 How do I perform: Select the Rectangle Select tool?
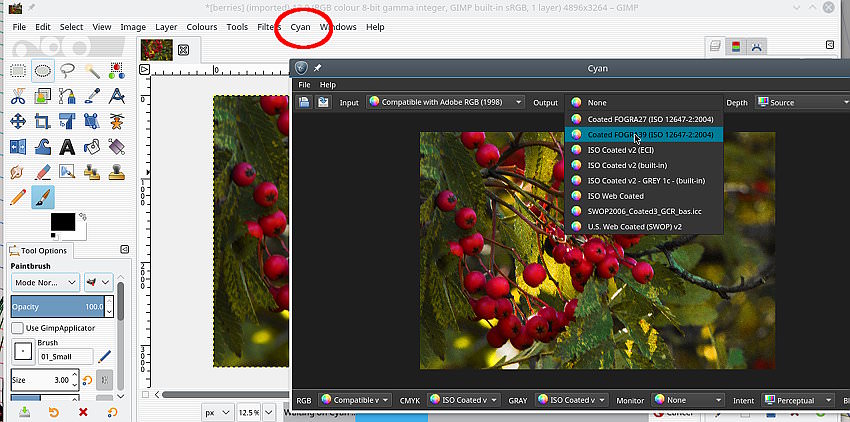click(x=17, y=70)
